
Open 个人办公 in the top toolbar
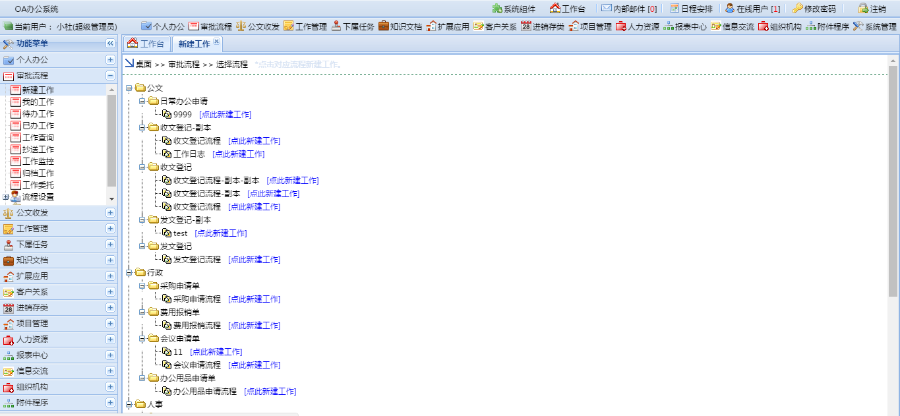(x=163, y=26)
